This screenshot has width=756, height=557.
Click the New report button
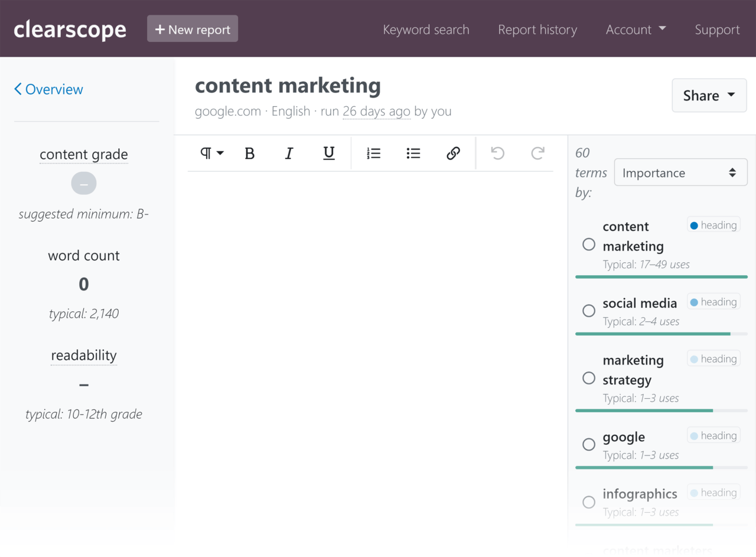pos(192,28)
